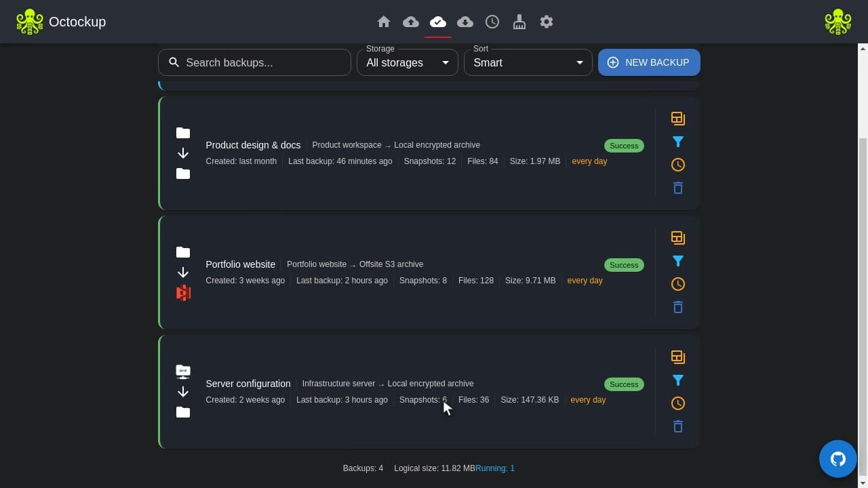Open snapshots icon for Server configuration
The image size is (868, 488).
click(677, 357)
